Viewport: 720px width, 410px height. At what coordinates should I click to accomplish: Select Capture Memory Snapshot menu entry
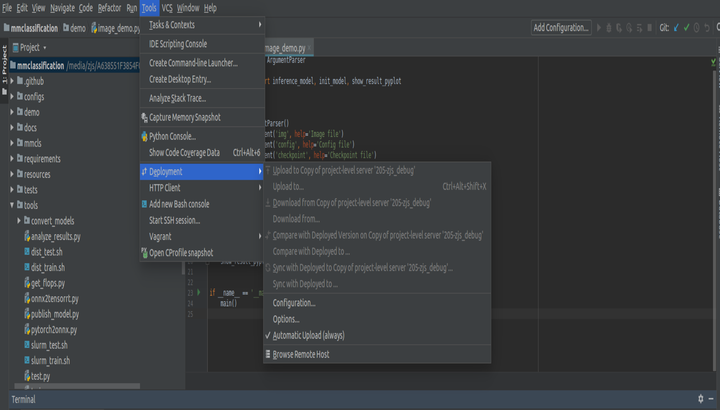(202, 118)
